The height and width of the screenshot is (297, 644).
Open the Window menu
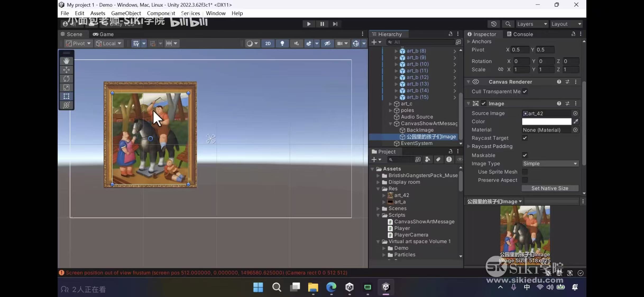pos(216,13)
